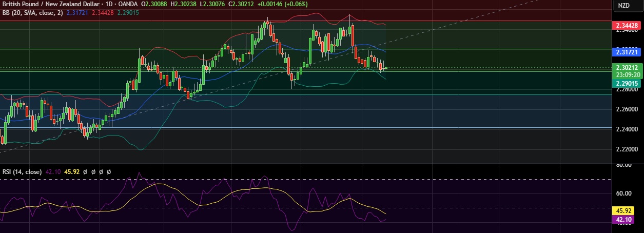This screenshot has height=233, width=644.
Task: Click the NZD currency button on price axis
Action: [623, 6]
